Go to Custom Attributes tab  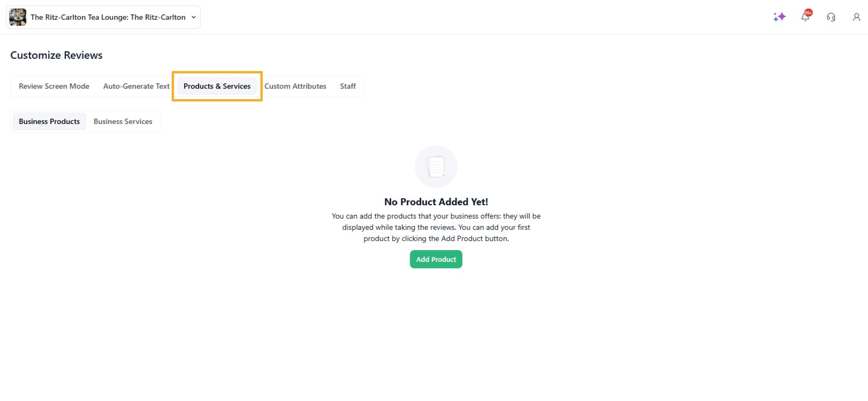point(295,86)
